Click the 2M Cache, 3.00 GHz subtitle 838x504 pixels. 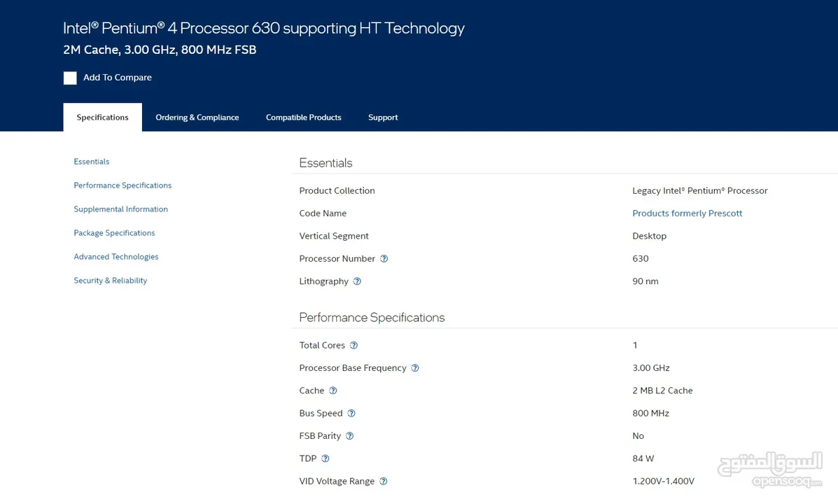pos(160,50)
